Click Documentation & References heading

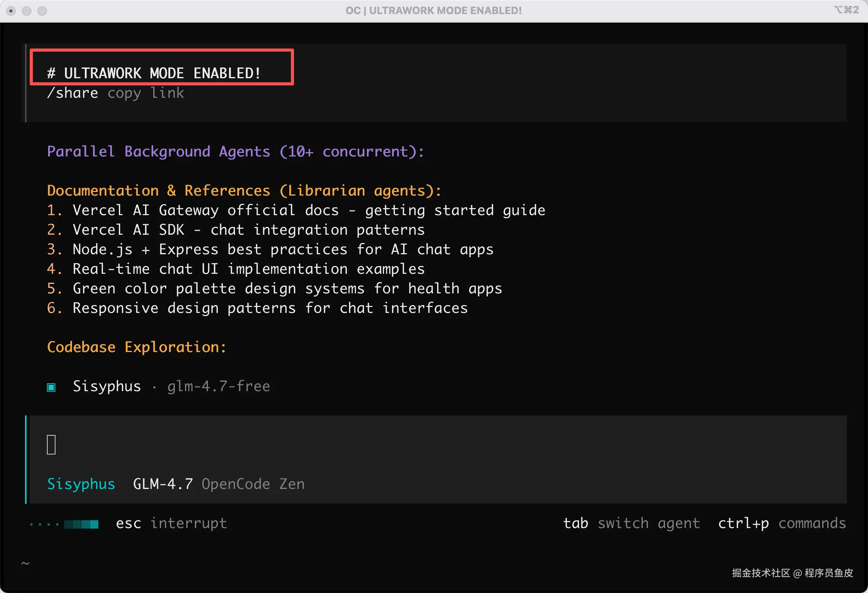tap(244, 191)
